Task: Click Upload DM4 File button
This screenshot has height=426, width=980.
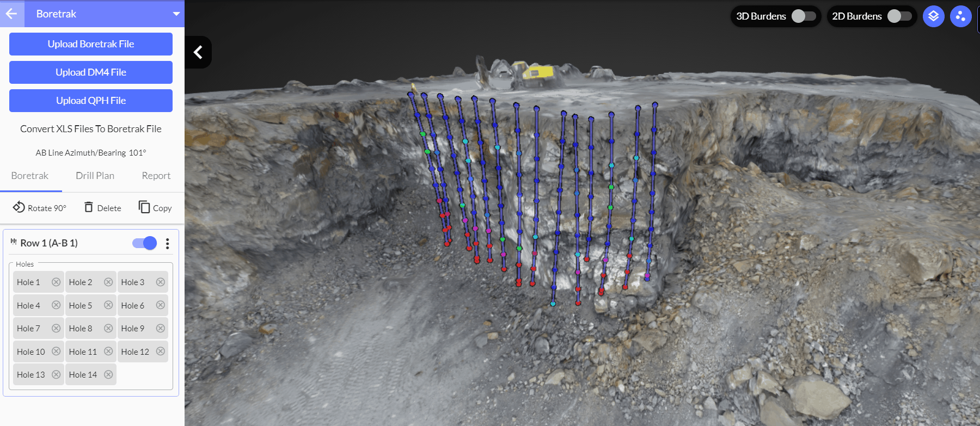Action: pyautogui.click(x=91, y=72)
